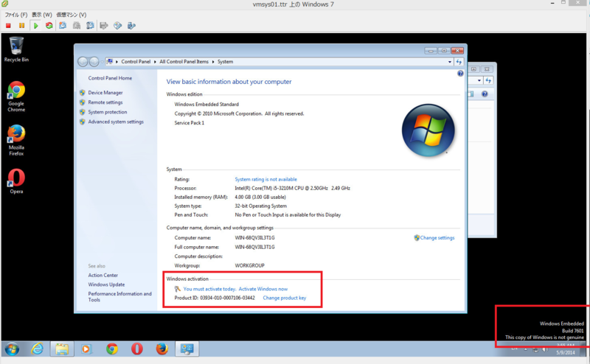
Task: Click the greyed revert-to-snapshot toolbar icon
Action: (x=77, y=26)
